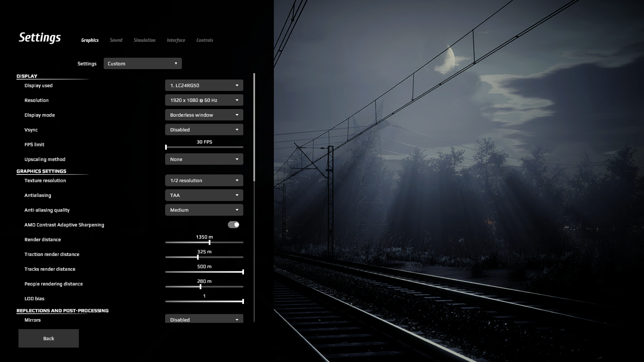
Task: Toggle AMD Contrast Adaptive Sharpening switch
Action: 234,225
